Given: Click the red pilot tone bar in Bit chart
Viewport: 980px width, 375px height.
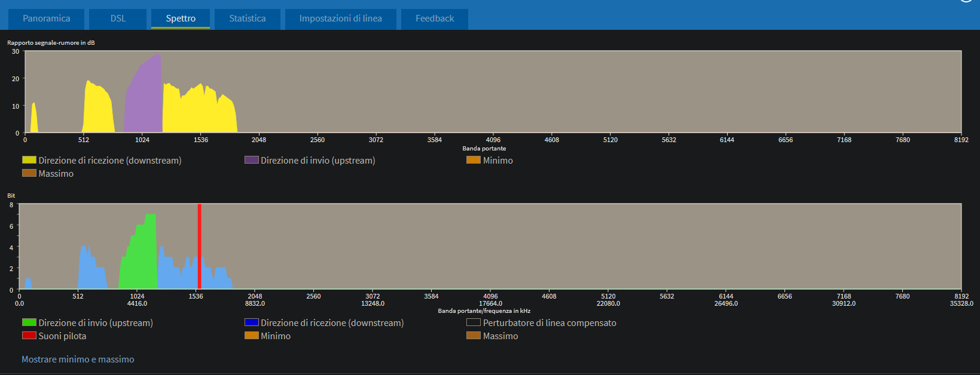Looking at the screenshot, I should pyautogui.click(x=199, y=247).
